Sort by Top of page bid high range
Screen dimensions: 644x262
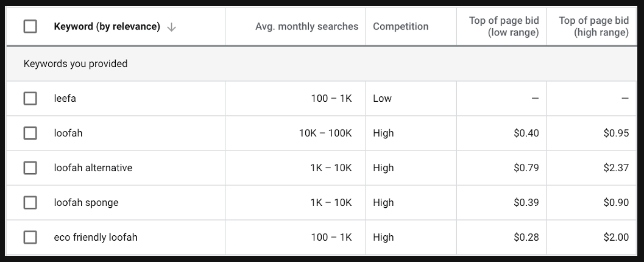click(594, 27)
